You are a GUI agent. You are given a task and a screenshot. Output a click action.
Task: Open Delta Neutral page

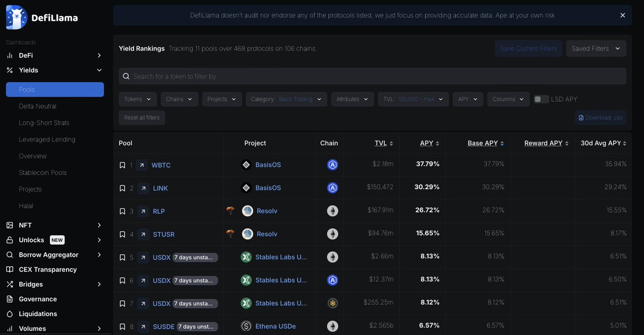click(x=38, y=106)
